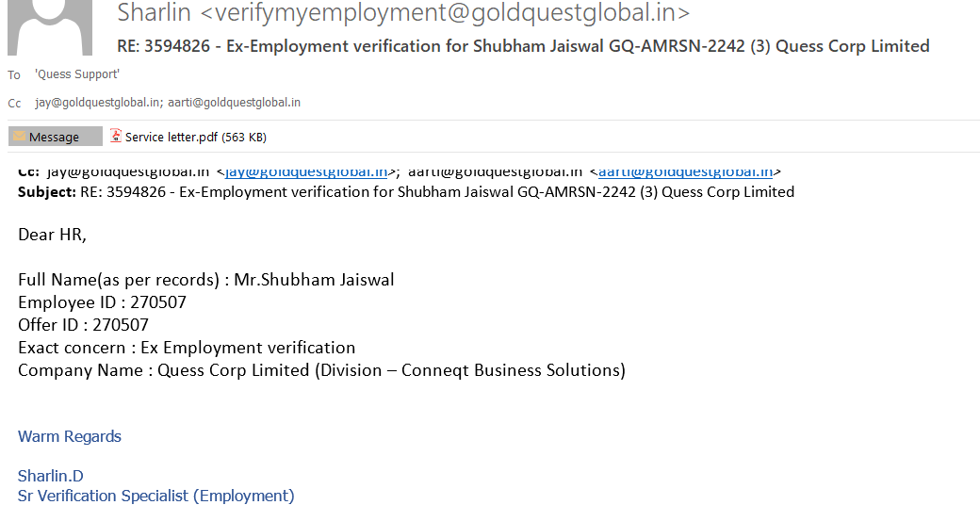Click the 'Dear HR,' greeting text
This screenshot has width=980, height=505.
pyautogui.click(x=53, y=235)
